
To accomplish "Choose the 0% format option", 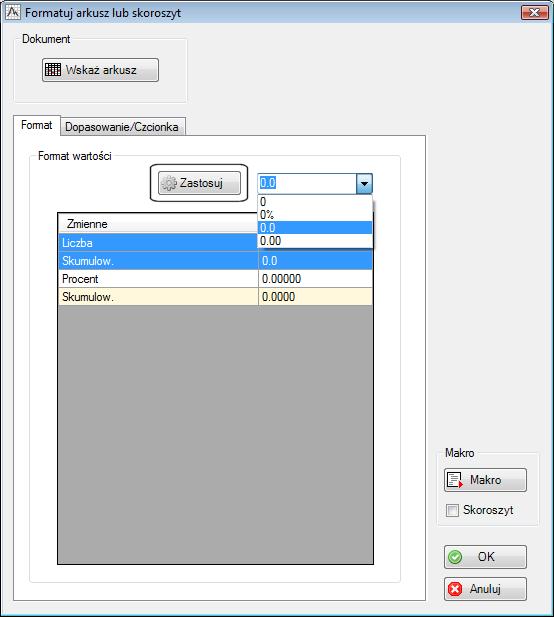I will coord(315,214).
